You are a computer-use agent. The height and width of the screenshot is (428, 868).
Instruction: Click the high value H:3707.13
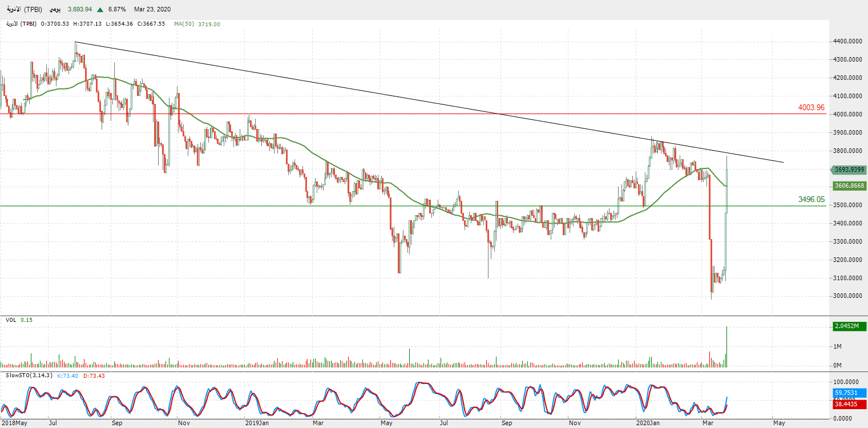(87, 24)
